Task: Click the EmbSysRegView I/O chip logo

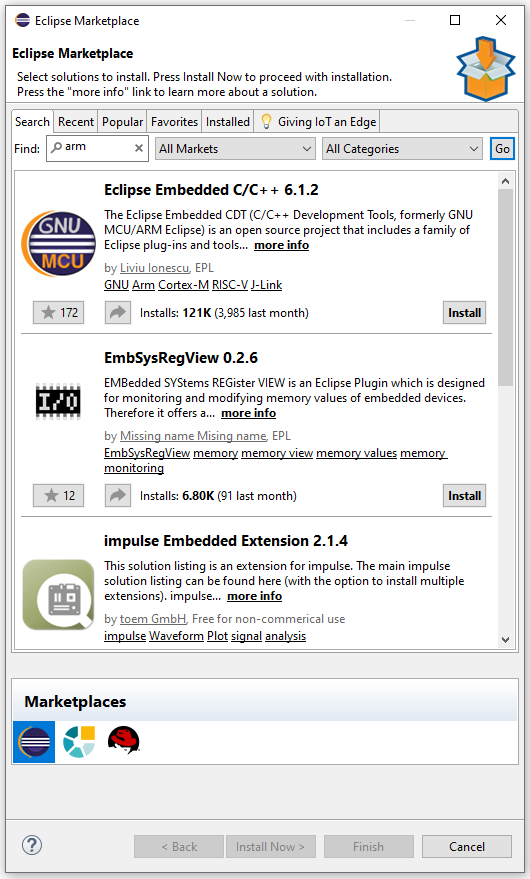Action: point(58,401)
